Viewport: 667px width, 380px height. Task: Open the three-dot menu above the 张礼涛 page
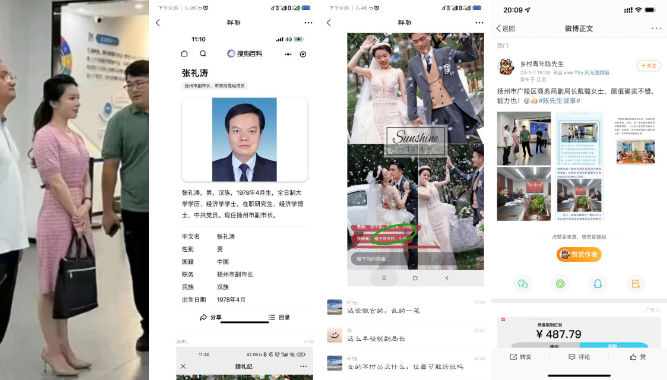[308, 23]
